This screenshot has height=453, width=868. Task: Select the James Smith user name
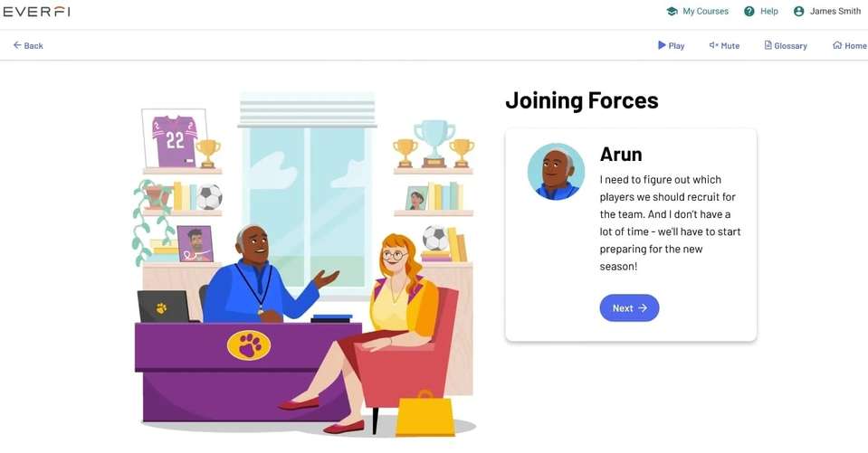coord(835,11)
